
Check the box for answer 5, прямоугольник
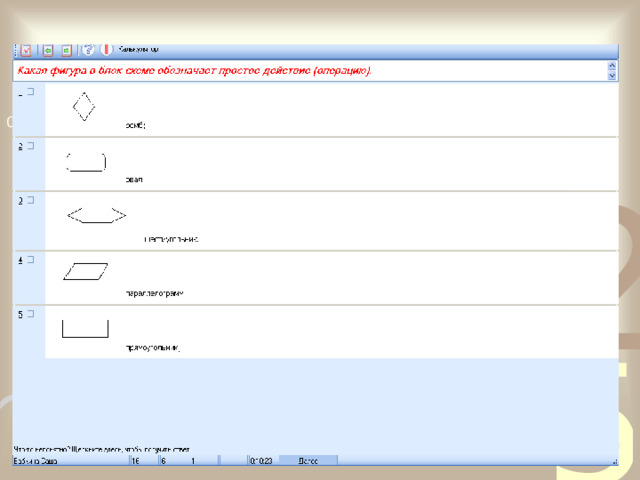(31, 314)
